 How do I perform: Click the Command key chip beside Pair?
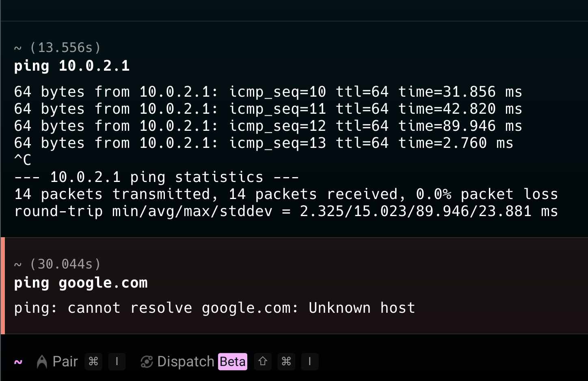(x=93, y=362)
